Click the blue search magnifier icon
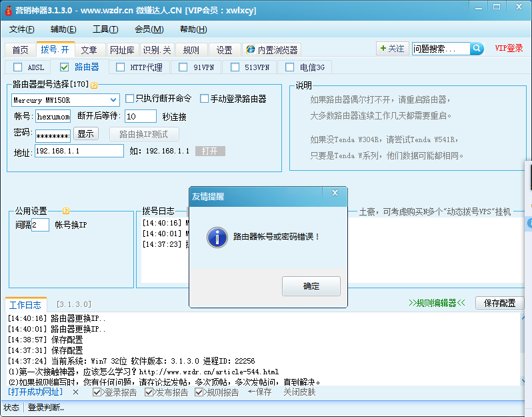 pos(477,49)
